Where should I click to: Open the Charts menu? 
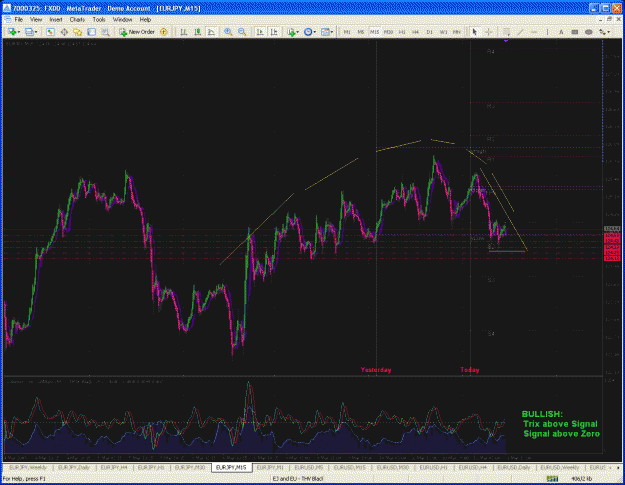(x=77, y=20)
